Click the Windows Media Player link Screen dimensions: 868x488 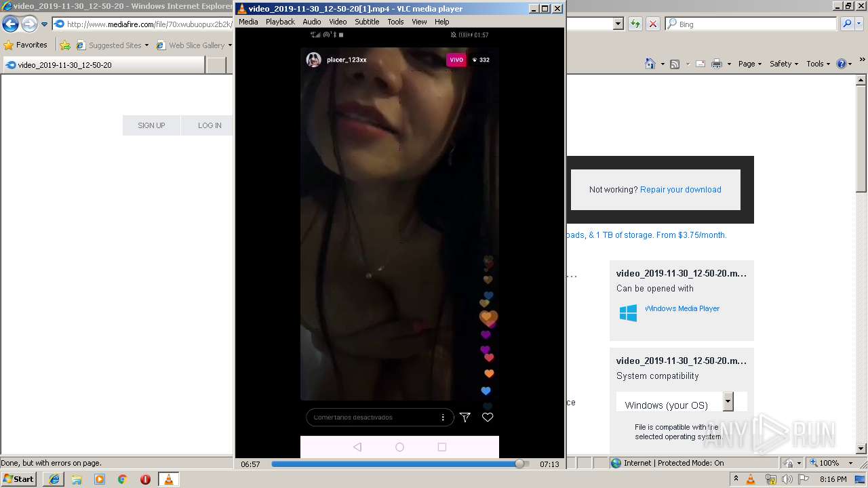(x=682, y=308)
